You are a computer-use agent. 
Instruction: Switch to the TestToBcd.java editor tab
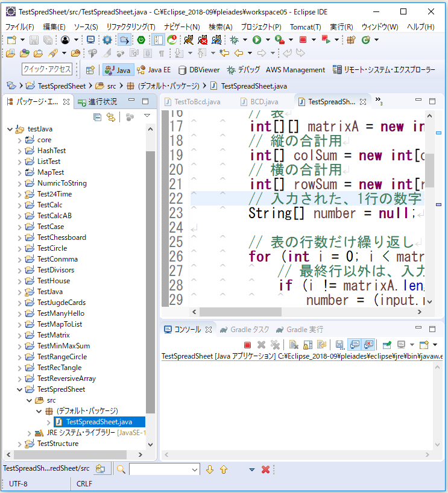[192, 102]
